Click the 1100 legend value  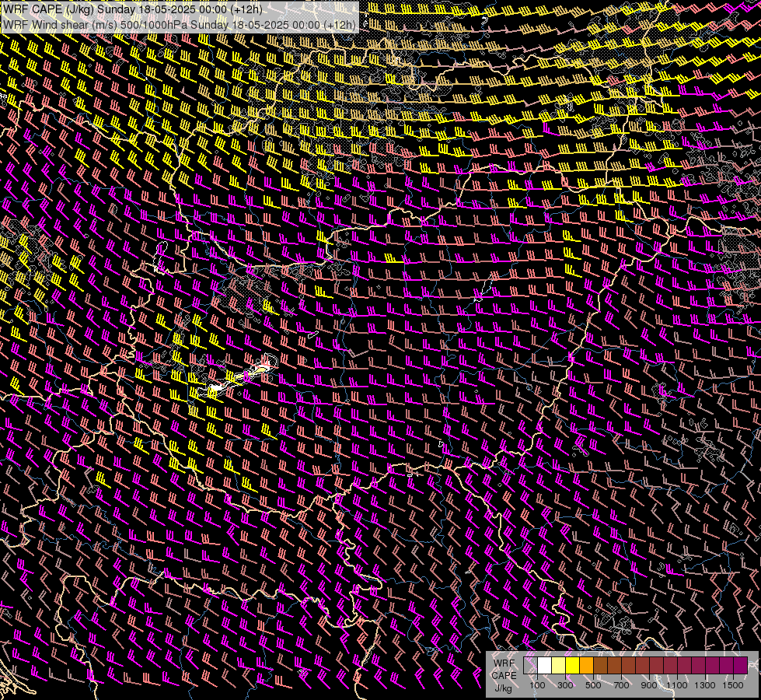(677, 685)
